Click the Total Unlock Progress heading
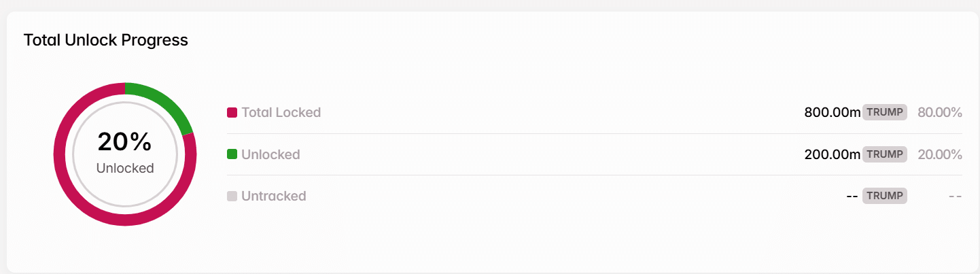Screen dimensions: 980x274 point(106,40)
